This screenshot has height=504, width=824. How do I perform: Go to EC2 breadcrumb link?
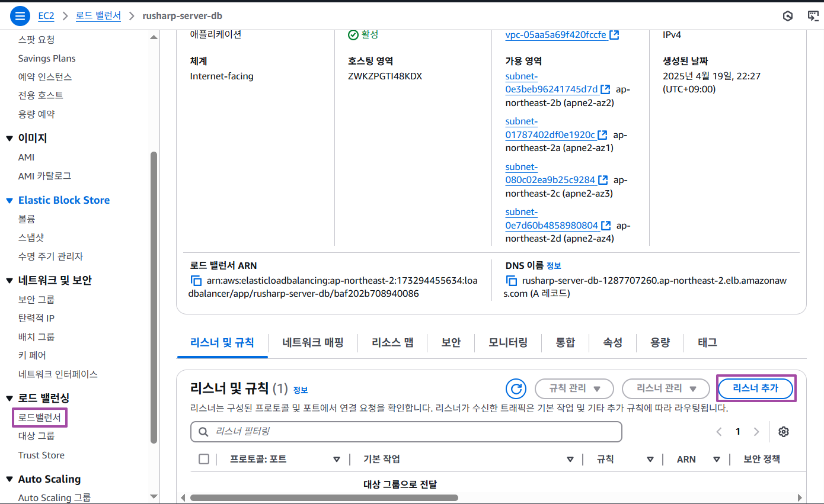(x=46, y=16)
